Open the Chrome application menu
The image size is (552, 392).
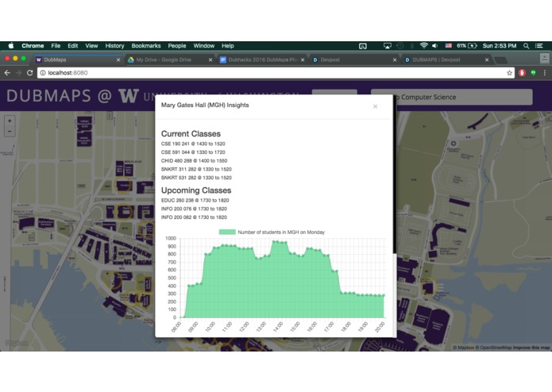click(33, 46)
